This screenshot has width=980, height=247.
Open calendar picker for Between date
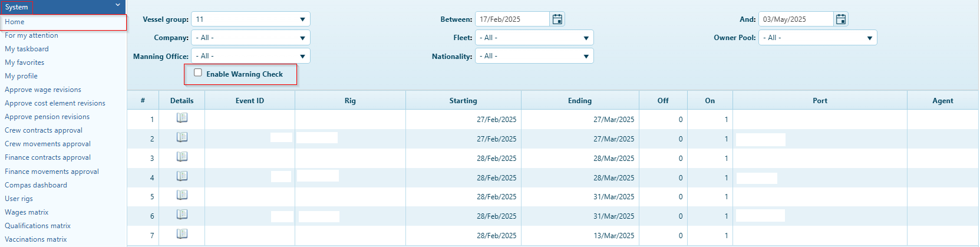(557, 19)
